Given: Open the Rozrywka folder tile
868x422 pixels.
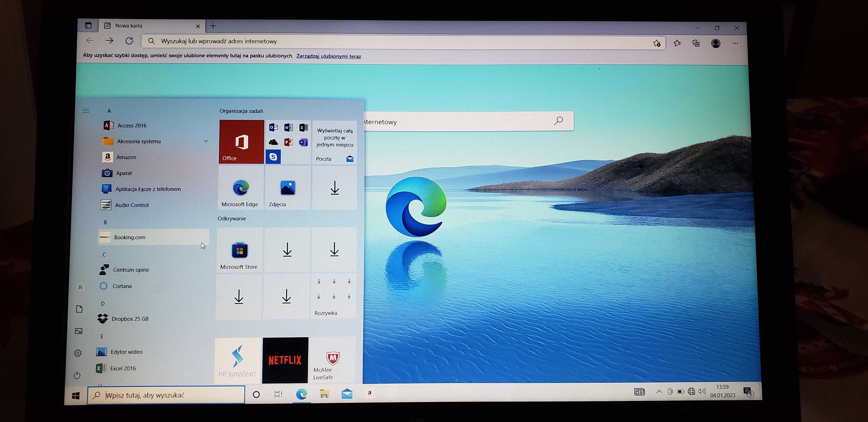Looking at the screenshot, I should [x=333, y=296].
